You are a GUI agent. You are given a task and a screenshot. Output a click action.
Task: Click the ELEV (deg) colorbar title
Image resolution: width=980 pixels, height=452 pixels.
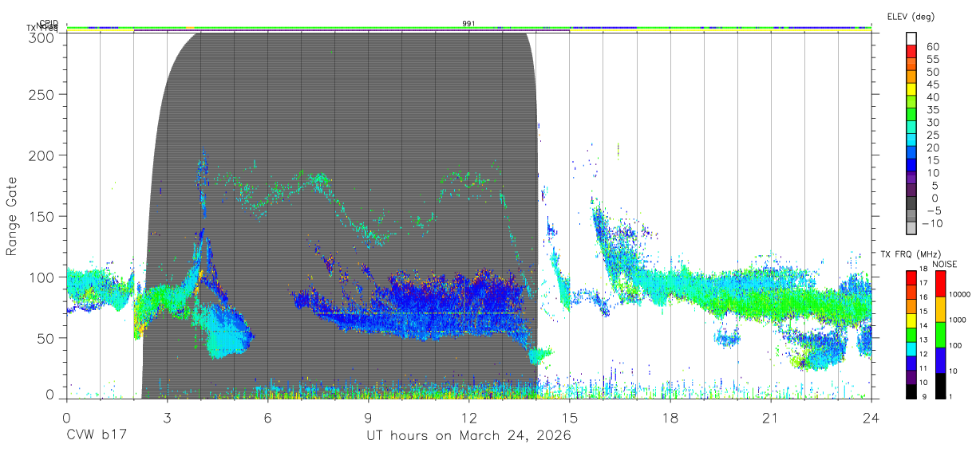pos(911,17)
